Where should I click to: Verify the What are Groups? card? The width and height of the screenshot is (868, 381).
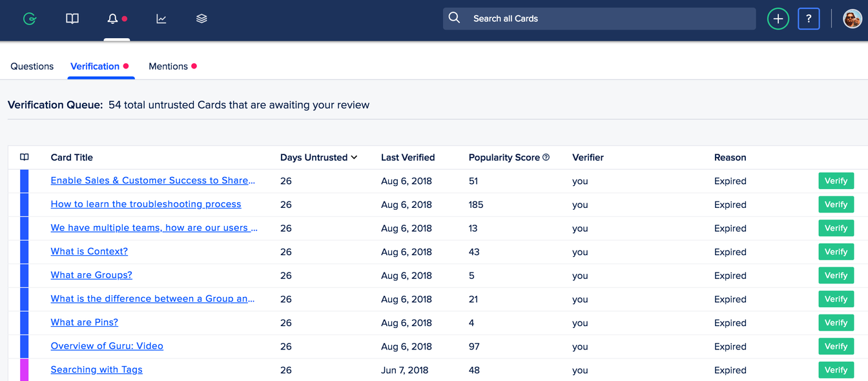pyautogui.click(x=836, y=276)
